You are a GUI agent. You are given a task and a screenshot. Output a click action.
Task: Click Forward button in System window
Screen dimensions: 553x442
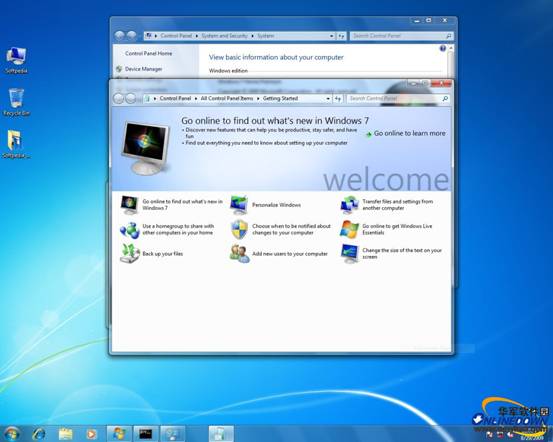pyautogui.click(x=131, y=35)
